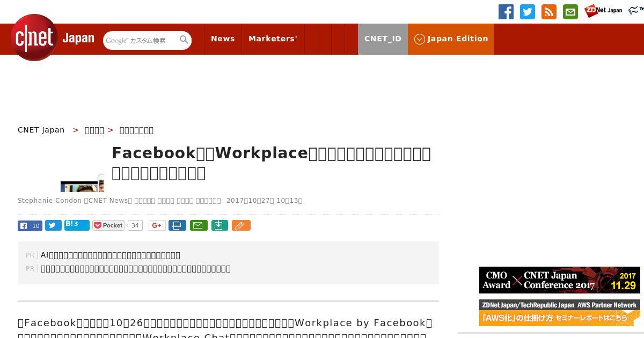644x338 pixels.
Task: Open the orange RSS feed icon
Action: (549, 12)
